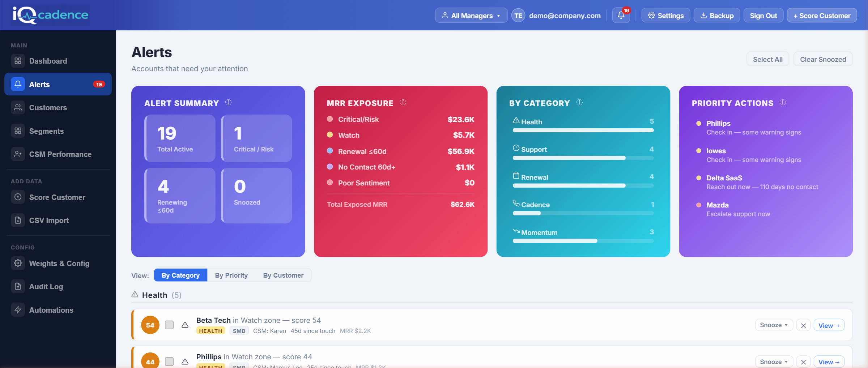Screen dimensions: 868x368
Task: Select the Customers sidebar icon
Action: coord(18,107)
